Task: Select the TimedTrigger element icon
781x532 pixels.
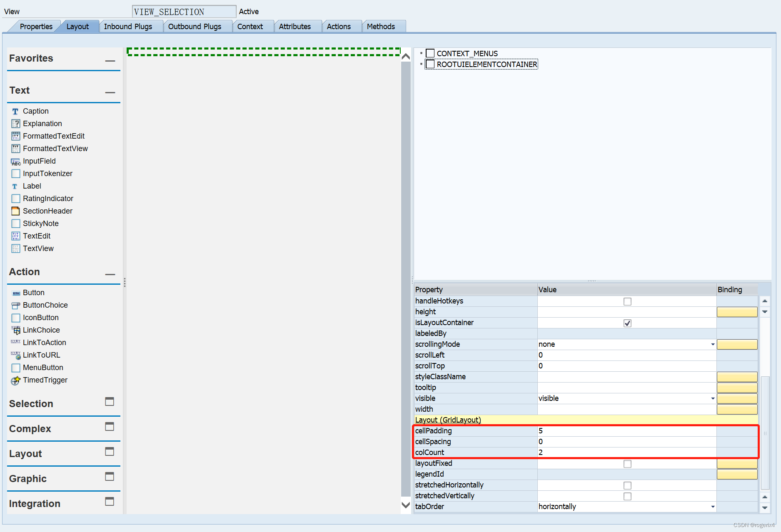Action: point(15,380)
